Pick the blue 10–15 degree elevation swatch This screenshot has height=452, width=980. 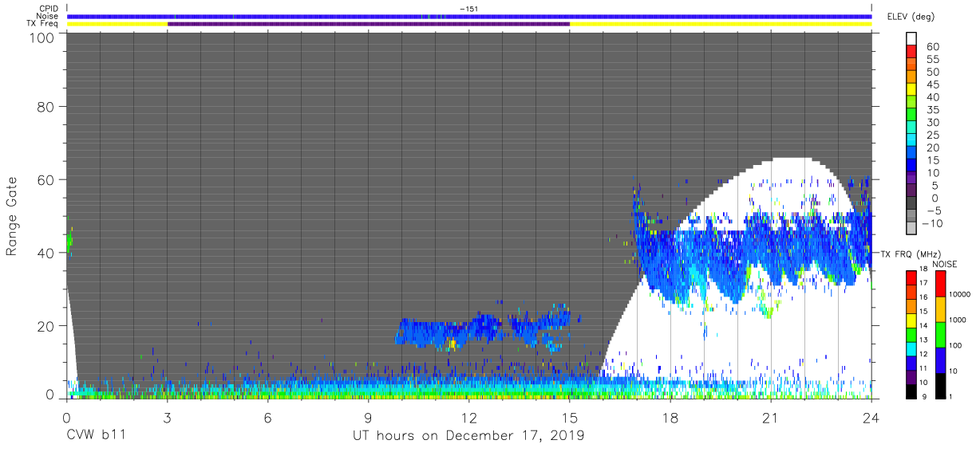coord(913,166)
